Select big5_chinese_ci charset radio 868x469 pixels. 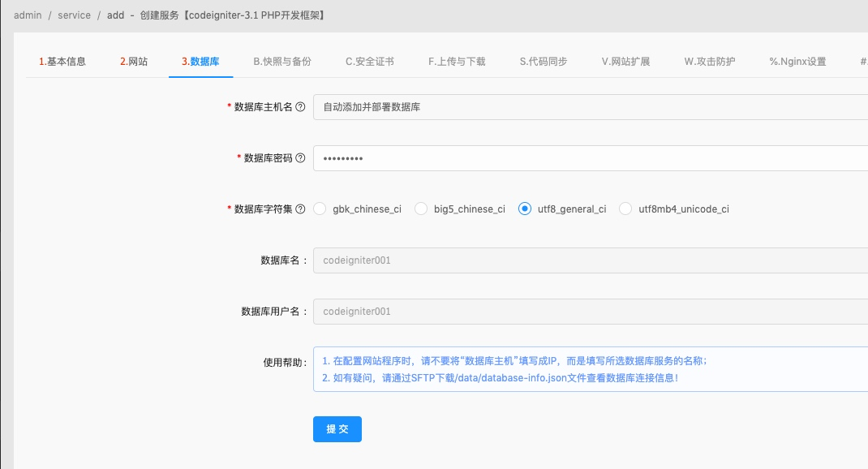421,209
